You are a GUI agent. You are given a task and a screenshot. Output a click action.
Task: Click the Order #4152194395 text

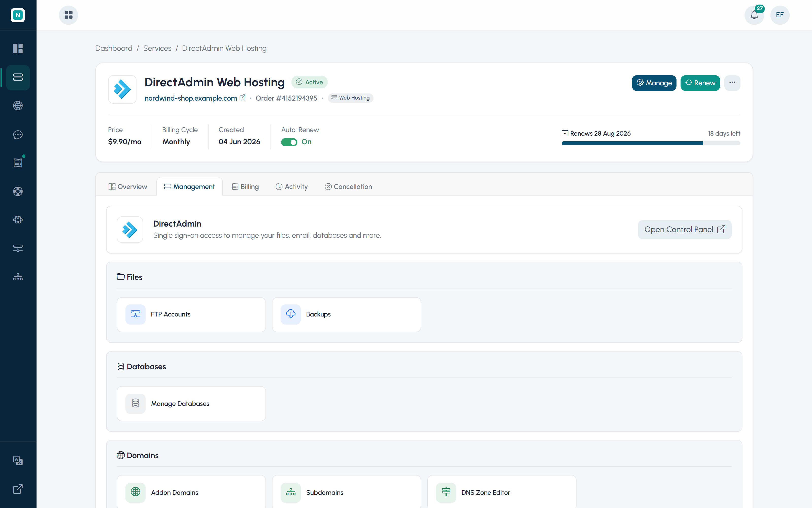[x=286, y=98]
